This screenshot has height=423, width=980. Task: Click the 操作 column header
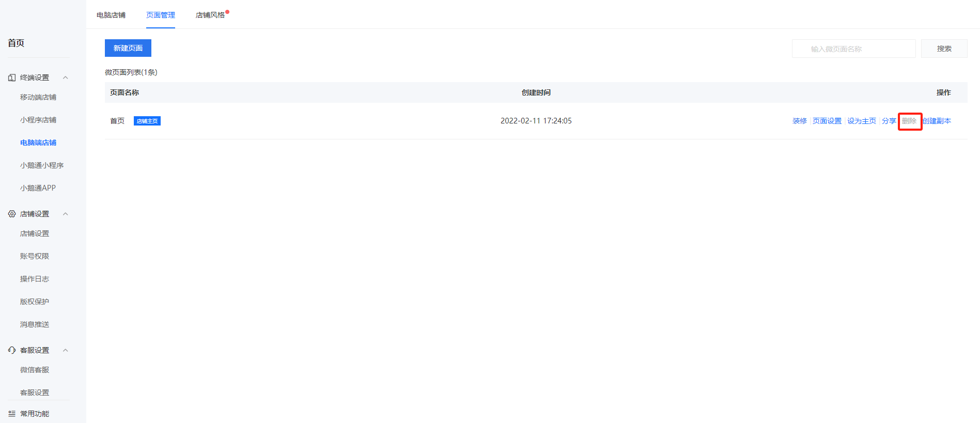[x=944, y=92]
